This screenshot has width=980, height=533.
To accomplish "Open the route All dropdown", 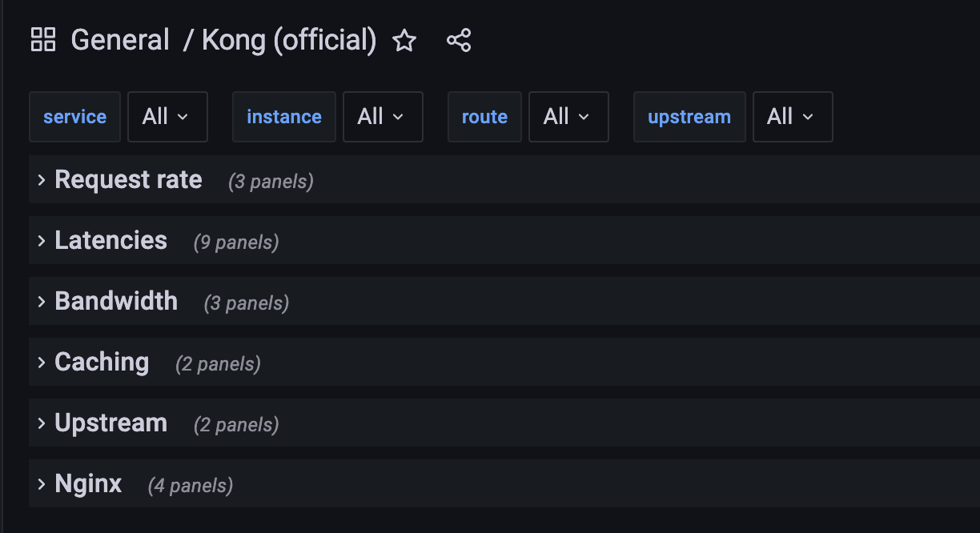I will (568, 117).
